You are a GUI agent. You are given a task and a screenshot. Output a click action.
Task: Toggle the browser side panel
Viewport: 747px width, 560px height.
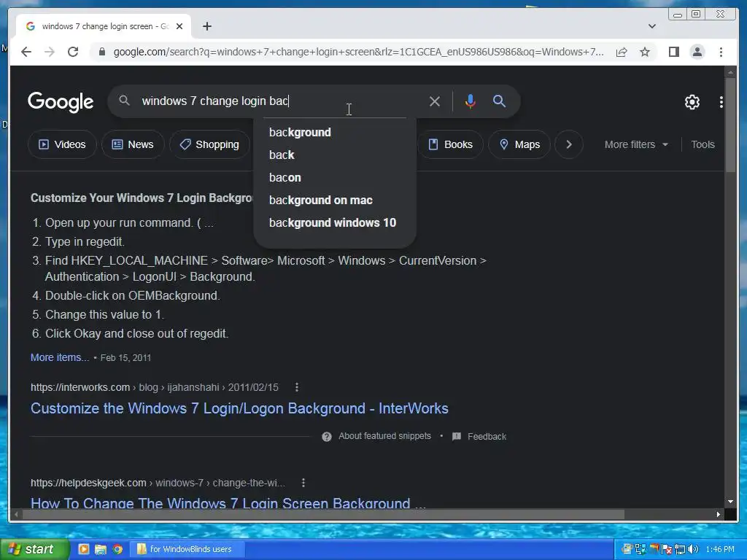pyautogui.click(x=673, y=52)
